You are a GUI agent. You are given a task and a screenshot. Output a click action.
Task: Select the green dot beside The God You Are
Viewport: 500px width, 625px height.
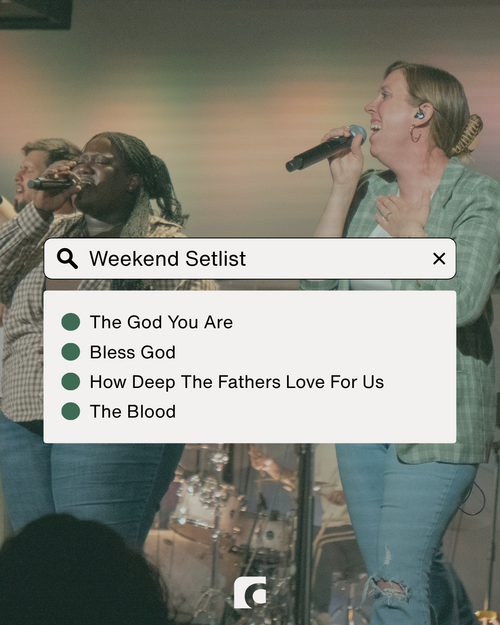click(71, 322)
